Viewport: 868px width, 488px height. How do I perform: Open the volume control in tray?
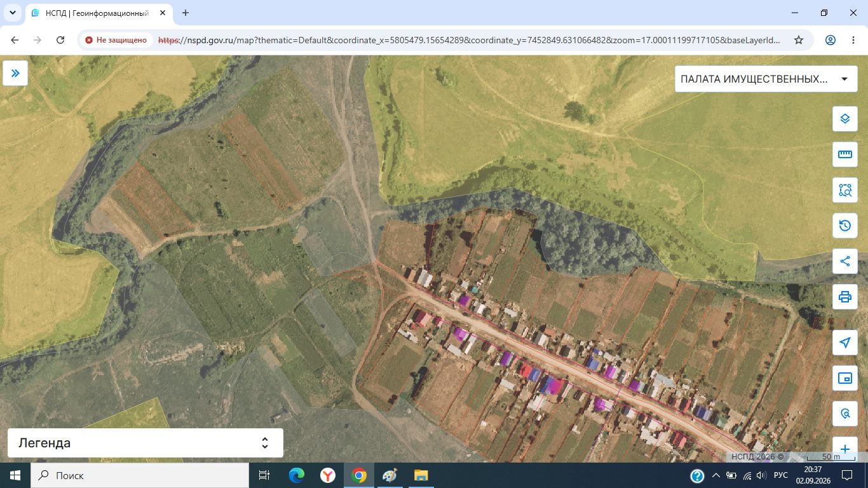pos(761,475)
